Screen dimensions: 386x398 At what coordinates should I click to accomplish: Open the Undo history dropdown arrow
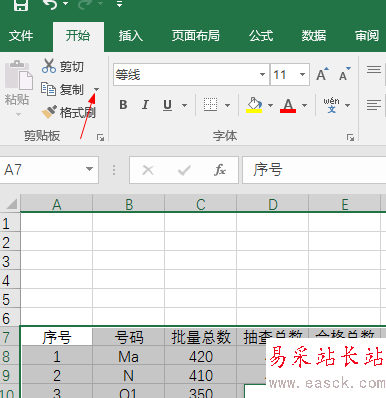click(65, 4)
